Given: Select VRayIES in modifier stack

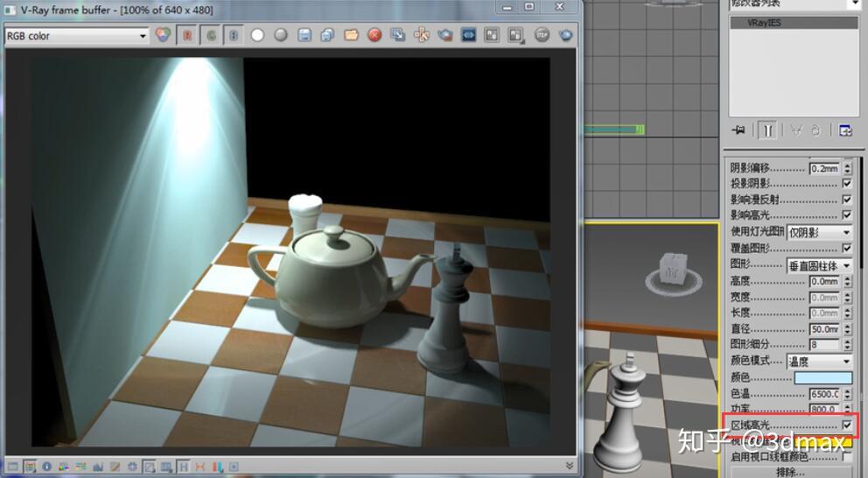Looking at the screenshot, I should click(x=794, y=23).
